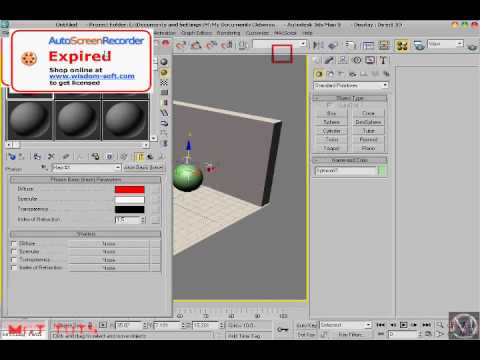The height and width of the screenshot is (360, 480).
Task: Click the Material Effects Channel icon
Action: [x=109, y=156]
